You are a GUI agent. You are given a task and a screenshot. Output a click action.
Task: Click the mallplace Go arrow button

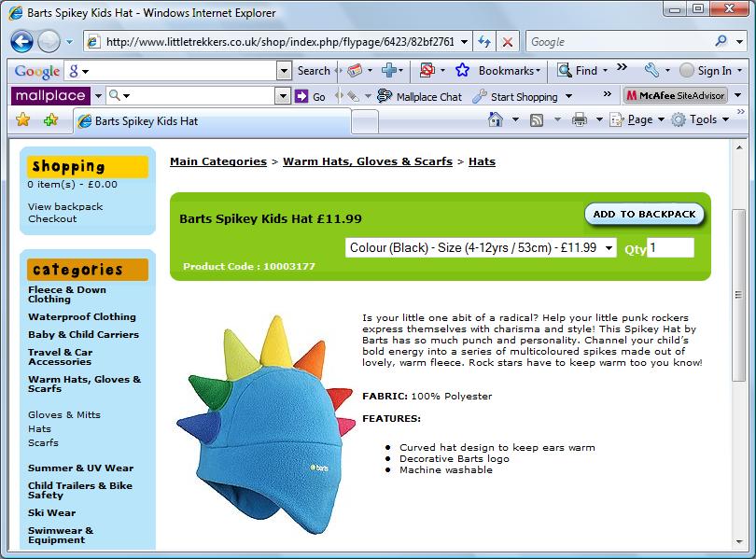(301, 96)
